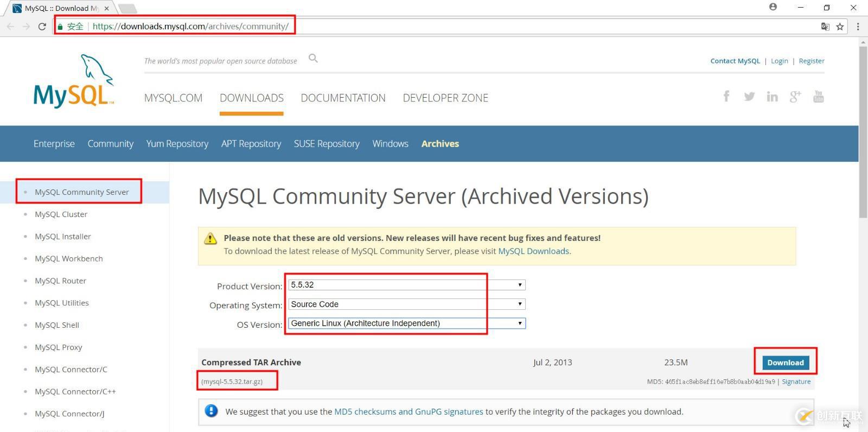
Task: Open Chrome's three-dot menu
Action: tap(858, 27)
